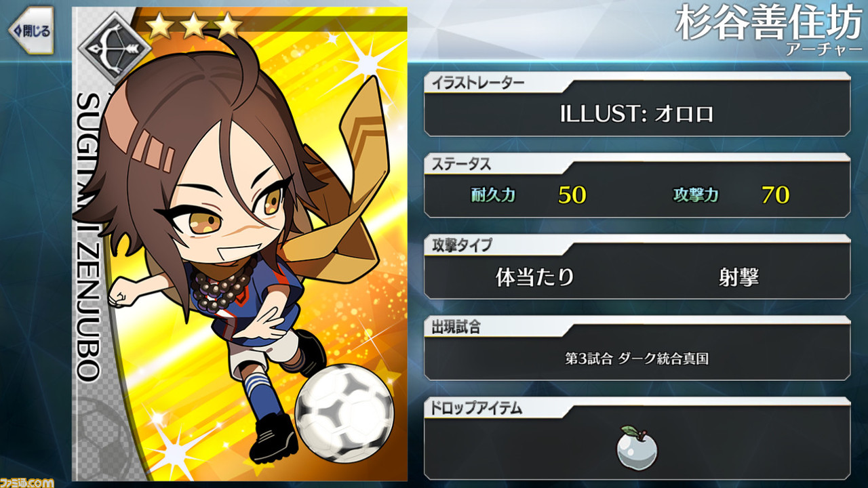
Task: Click the SUGITANI ZENJUBO vertical name
Action: (x=87, y=235)
